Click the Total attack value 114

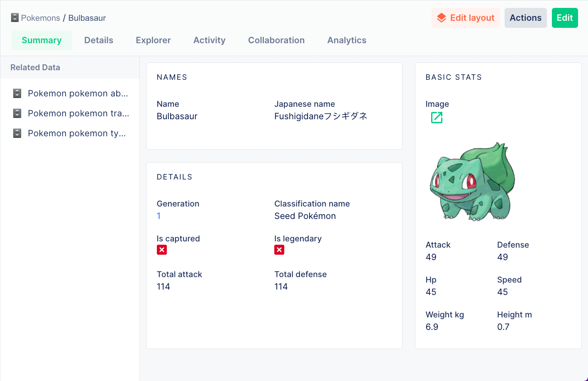[x=163, y=287]
